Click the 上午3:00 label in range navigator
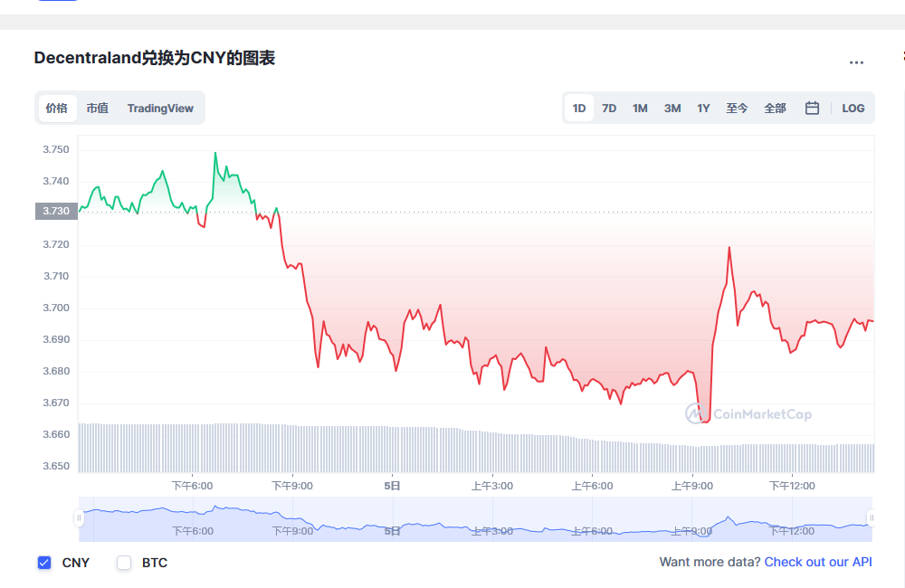This screenshot has height=588, width=905. [492, 531]
